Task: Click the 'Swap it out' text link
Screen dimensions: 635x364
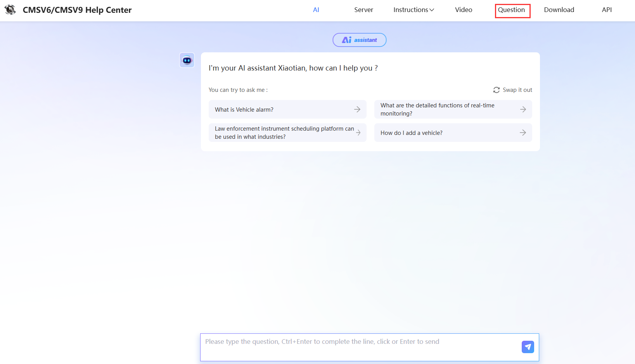Action: [517, 90]
